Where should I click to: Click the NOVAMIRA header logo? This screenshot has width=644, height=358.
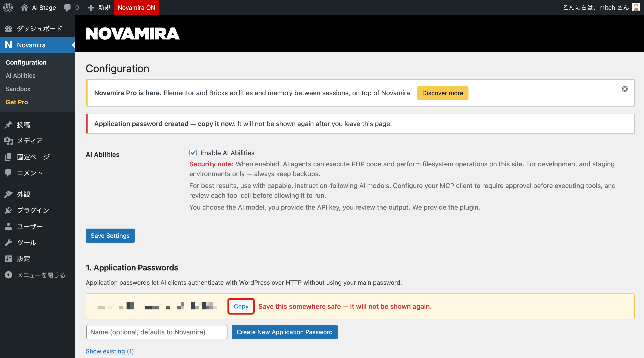(x=133, y=34)
